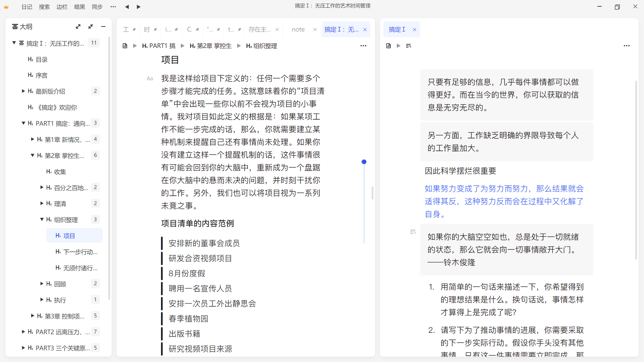Open the 搜索 search menu item
Screen dimensions: 644x362
coord(44,7)
